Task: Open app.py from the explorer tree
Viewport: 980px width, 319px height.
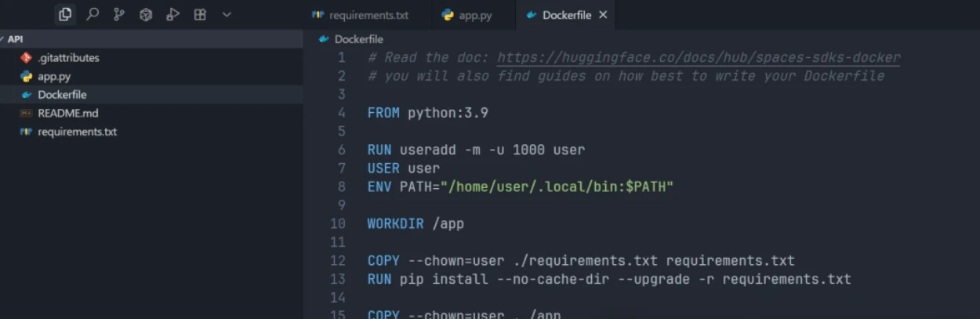Action: coord(54,77)
